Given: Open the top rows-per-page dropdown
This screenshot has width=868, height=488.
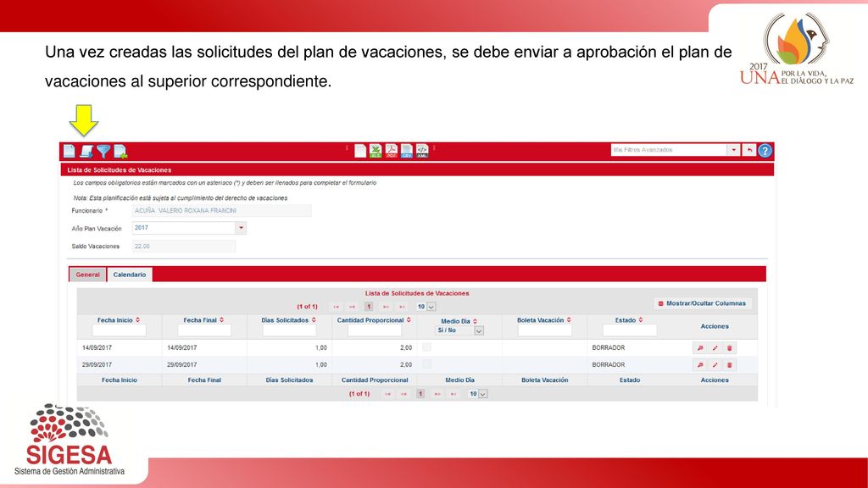Looking at the screenshot, I should tap(431, 307).
